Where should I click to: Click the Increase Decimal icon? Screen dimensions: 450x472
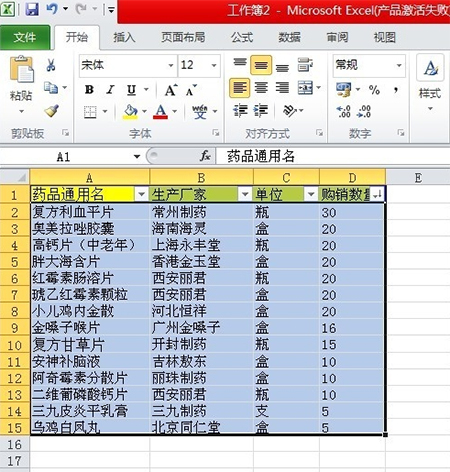[343, 111]
